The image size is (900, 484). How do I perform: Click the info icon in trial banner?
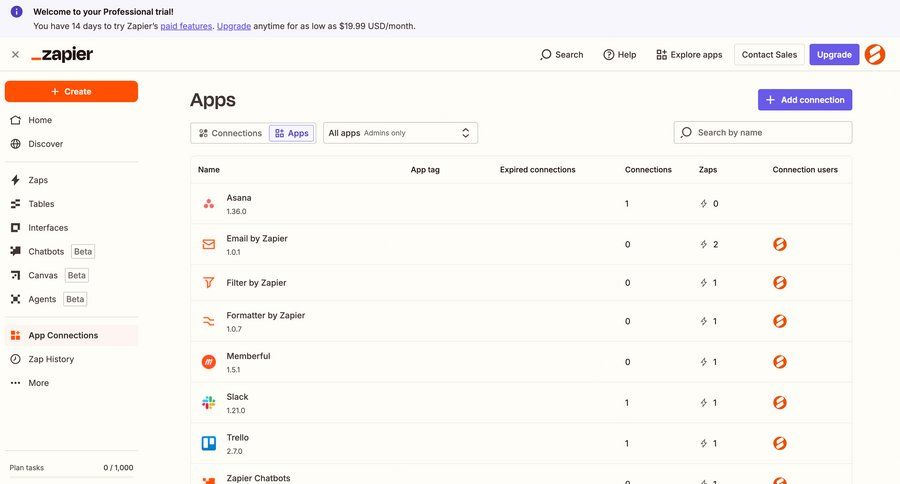point(17,11)
